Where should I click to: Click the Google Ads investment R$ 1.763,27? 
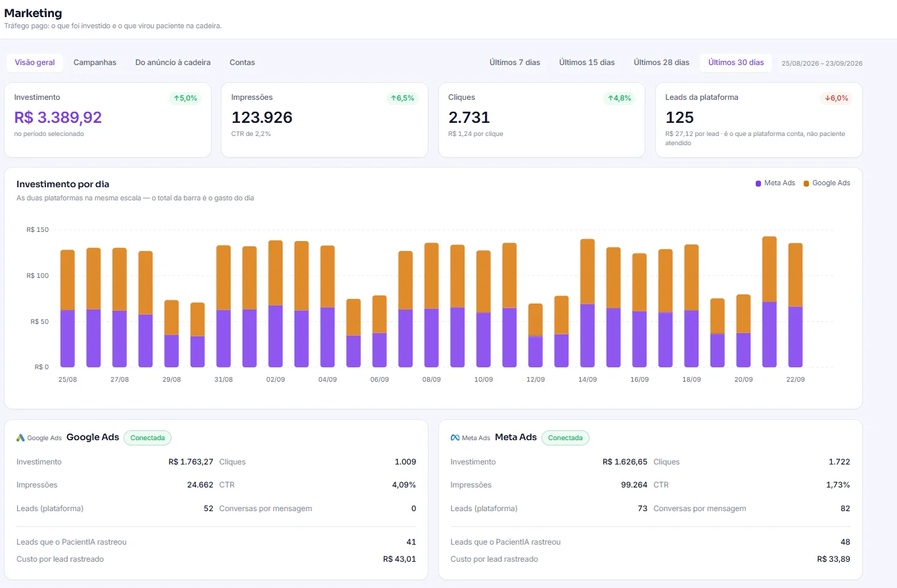tap(191, 462)
